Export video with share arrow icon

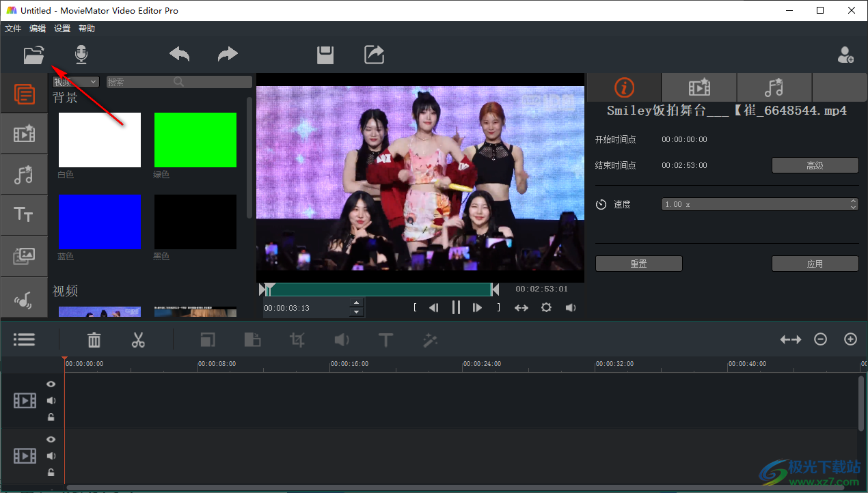[374, 55]
